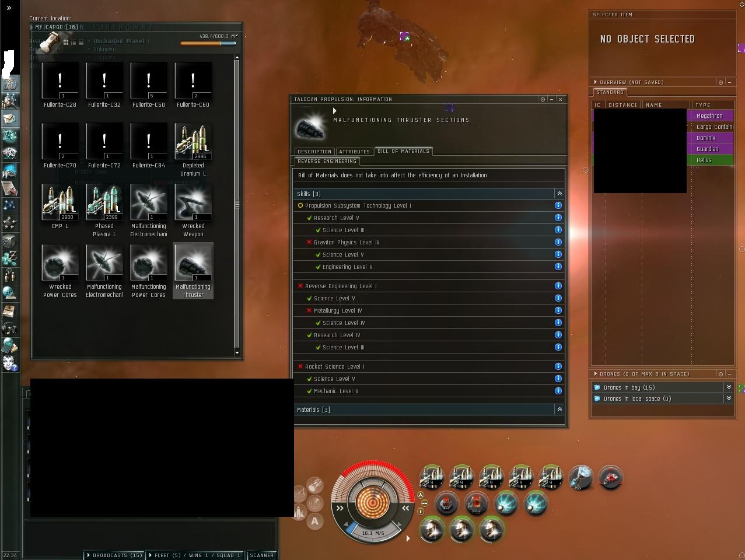The width and height of the screenshot is (745, 560).
Task: Open the chat Channels people icon
Action: click(x=9, y=276)
